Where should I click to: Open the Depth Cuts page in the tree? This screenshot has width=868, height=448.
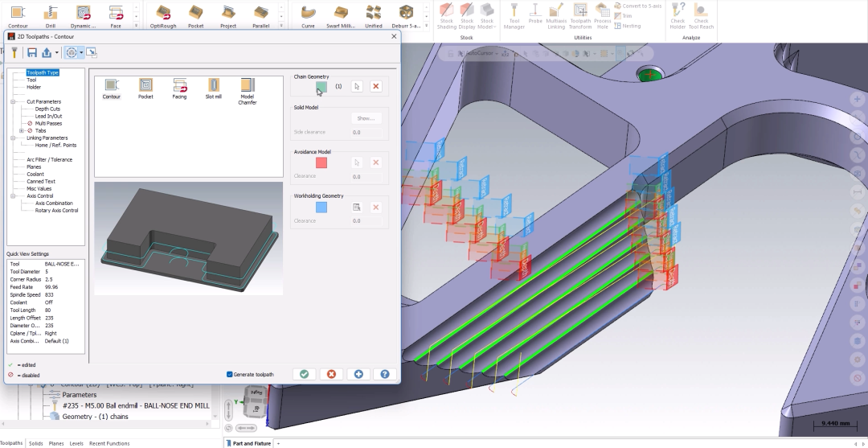pyautogui.click(x=47, y=109)
